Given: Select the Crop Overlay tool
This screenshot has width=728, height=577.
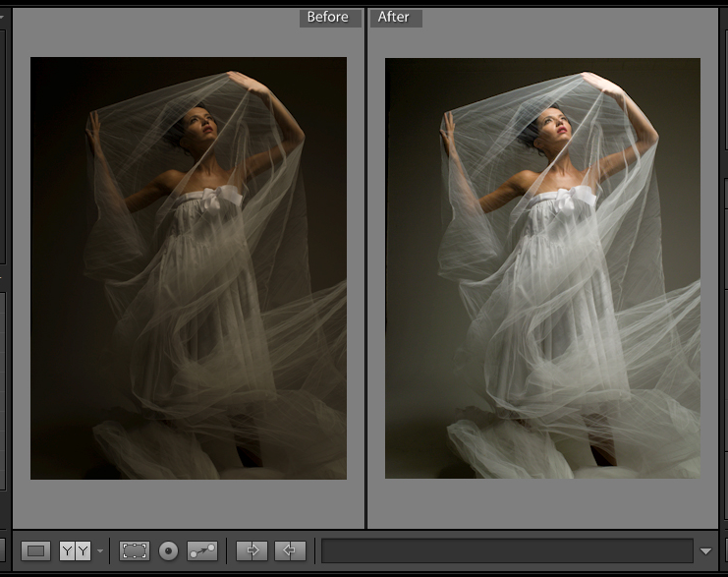Looking at the screenshot, I should [135, 550].
